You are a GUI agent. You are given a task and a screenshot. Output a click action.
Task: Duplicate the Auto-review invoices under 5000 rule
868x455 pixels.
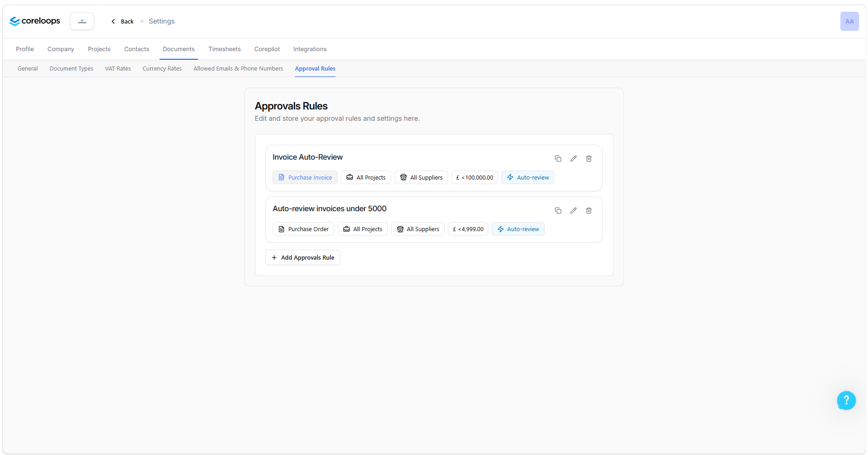[x=558, y=211]
